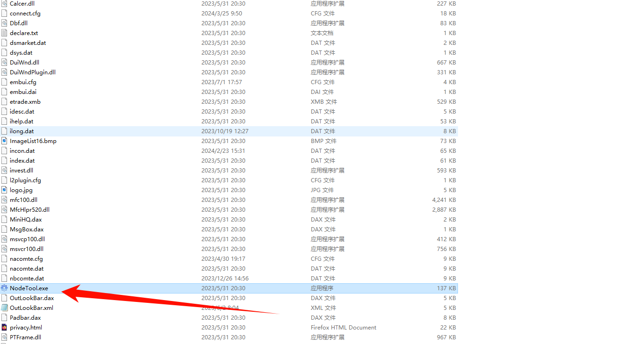Select the file name idesc.dat
The image size is (644, 344).
(22, 112)
